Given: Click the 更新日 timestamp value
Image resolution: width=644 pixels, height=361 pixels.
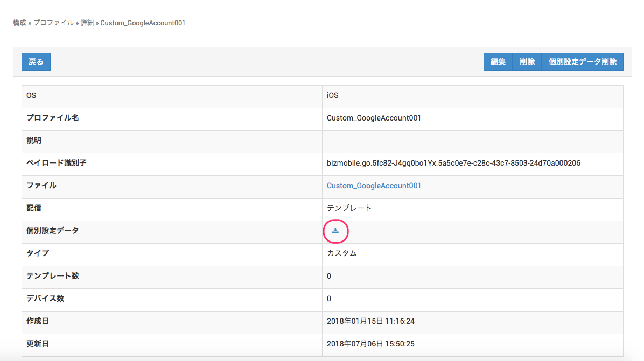Looking at the screenshot, I should 370,344.
